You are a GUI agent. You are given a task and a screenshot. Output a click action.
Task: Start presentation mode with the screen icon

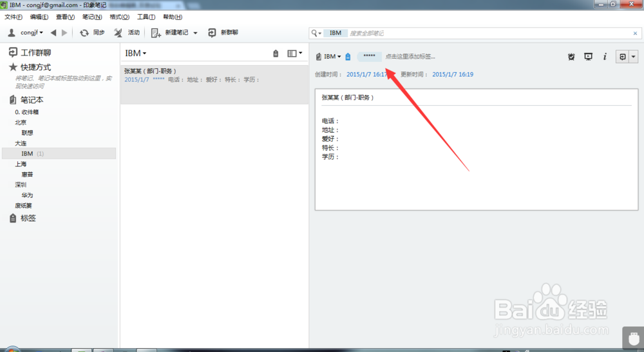pyautogui.click(x=588, y=57)
